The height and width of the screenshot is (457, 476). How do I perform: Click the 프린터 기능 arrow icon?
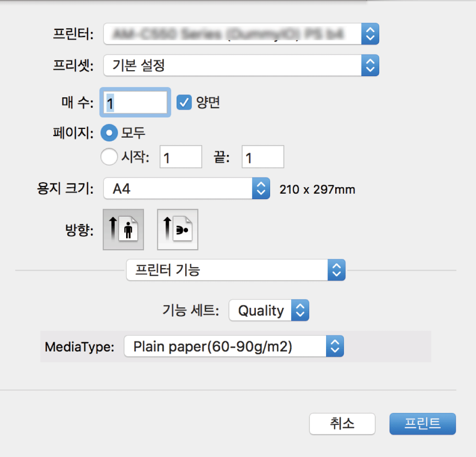[x=337, y=270]
